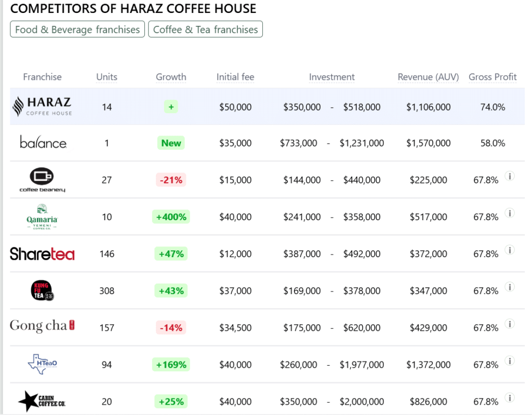
Task: Show gross profit info icon in Cabin Coffee row
Action: tap(510, 398)
